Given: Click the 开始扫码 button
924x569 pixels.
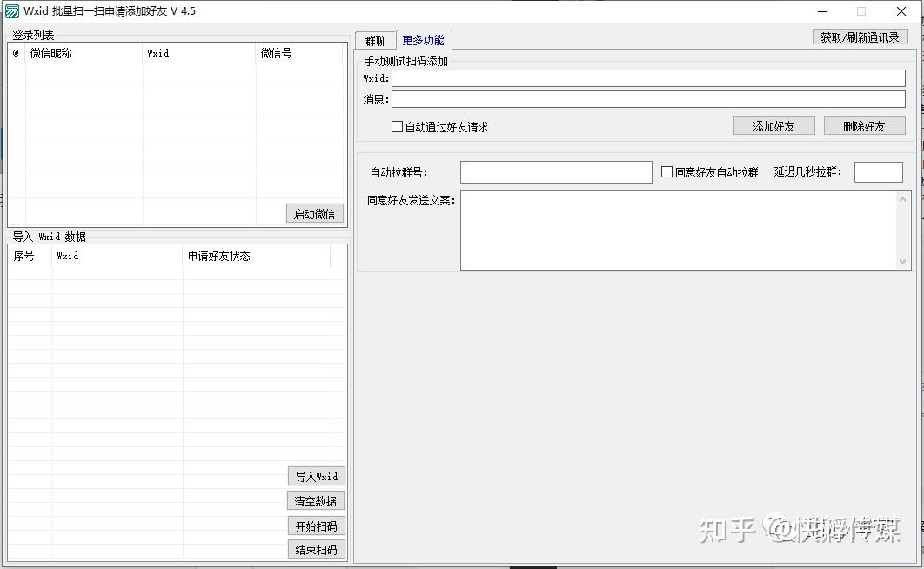Looking at the screenshot, I should [317, 526].
